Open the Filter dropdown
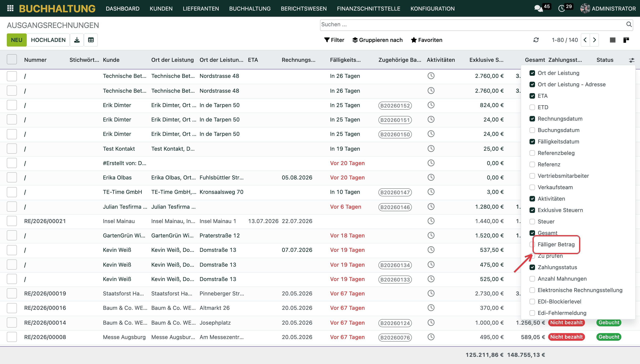Image resolution: width=640 pixels, height=364 pixels. coord(334,40)
